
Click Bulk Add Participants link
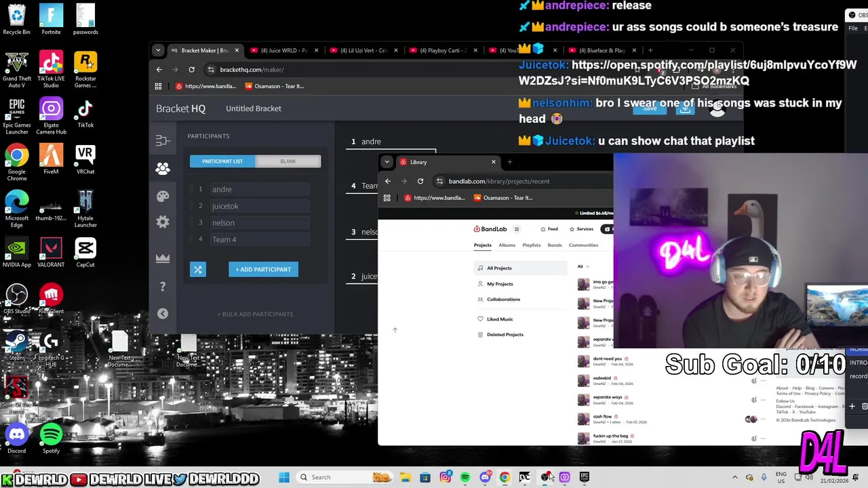coord(255,314)
